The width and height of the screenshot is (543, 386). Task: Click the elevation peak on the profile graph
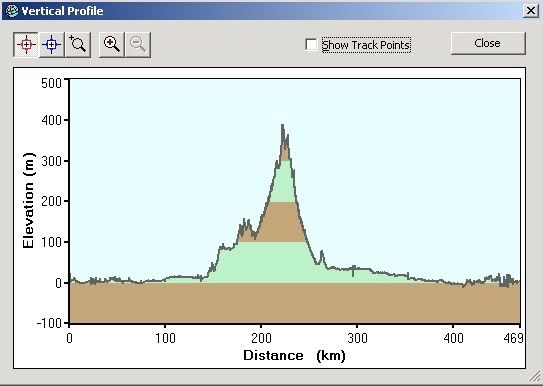point(282,125)
